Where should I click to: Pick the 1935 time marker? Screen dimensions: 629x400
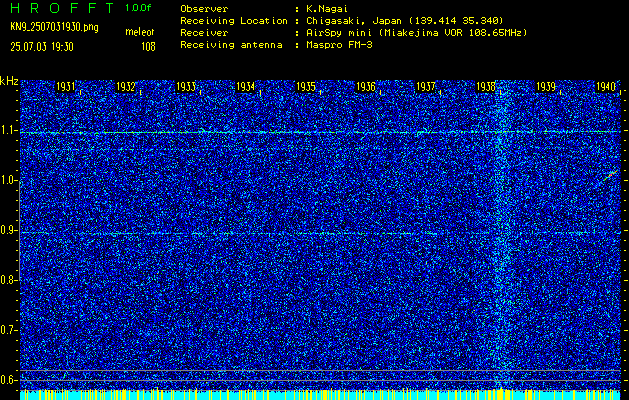tap(306, 87)
